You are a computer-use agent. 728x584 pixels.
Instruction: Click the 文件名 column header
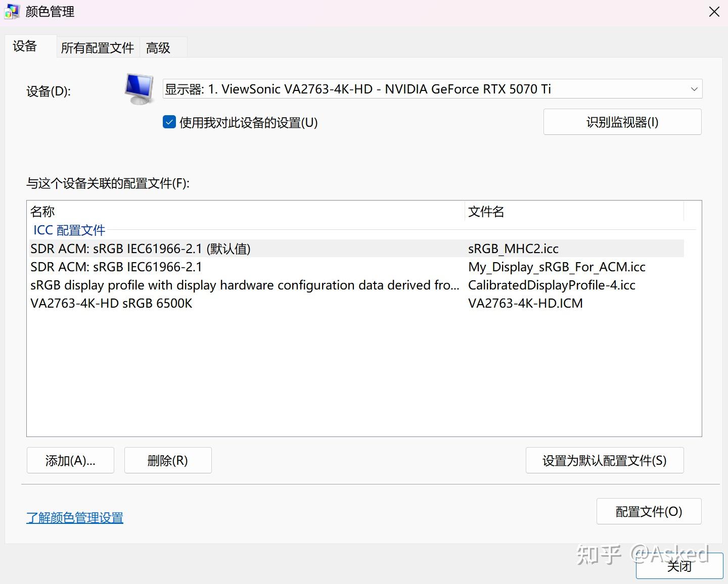(x=486, y=211)
